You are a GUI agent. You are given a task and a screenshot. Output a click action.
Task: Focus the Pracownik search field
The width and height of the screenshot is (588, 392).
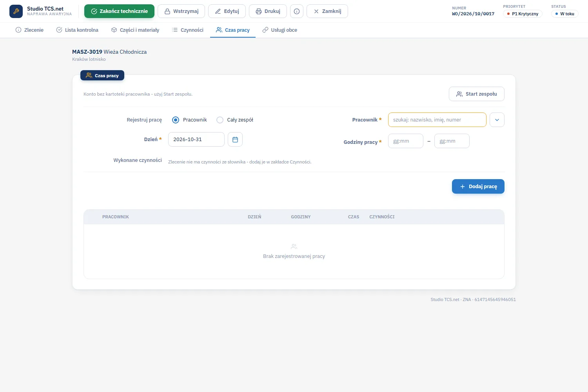coord(437,120)
